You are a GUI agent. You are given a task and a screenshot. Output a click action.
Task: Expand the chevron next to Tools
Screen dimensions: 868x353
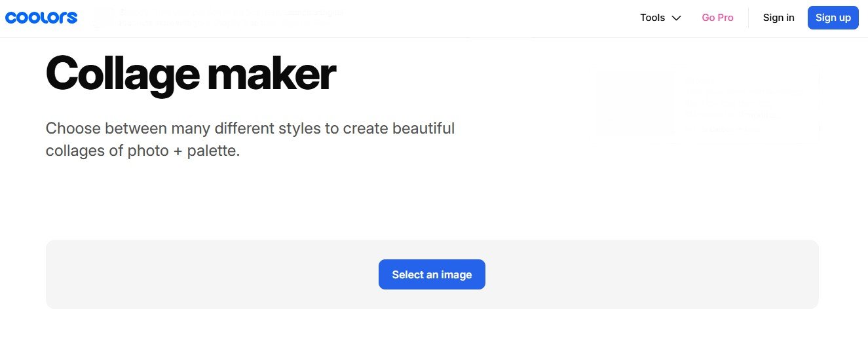[677, 18]
